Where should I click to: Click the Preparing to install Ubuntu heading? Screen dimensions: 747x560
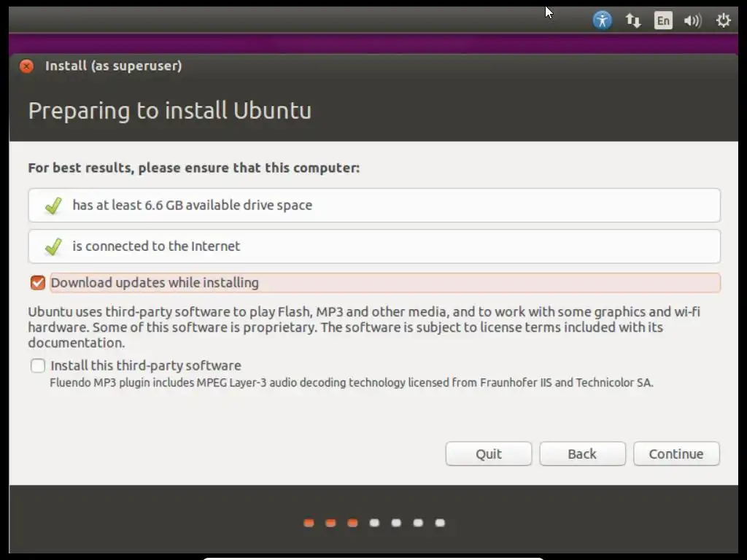pyautogui.click(x=169, y=111)
